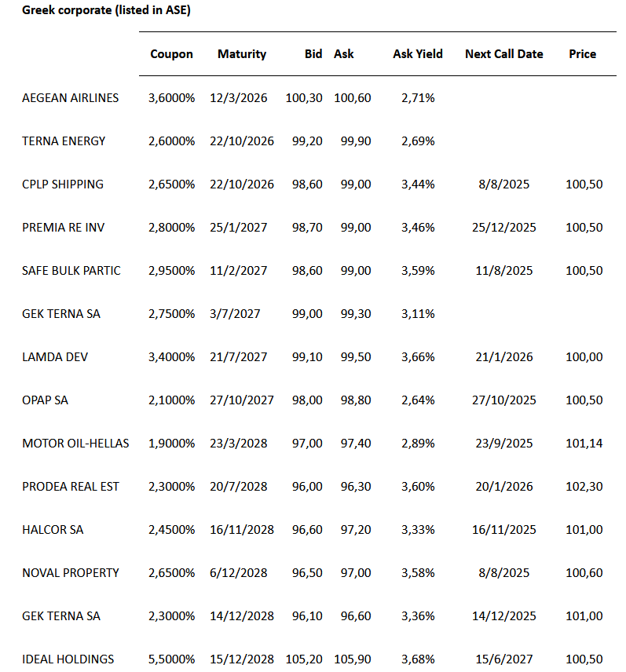Click AEGEAN AIRLINES ask price 100,60
The image size is (626, 672).
[353, 98]
